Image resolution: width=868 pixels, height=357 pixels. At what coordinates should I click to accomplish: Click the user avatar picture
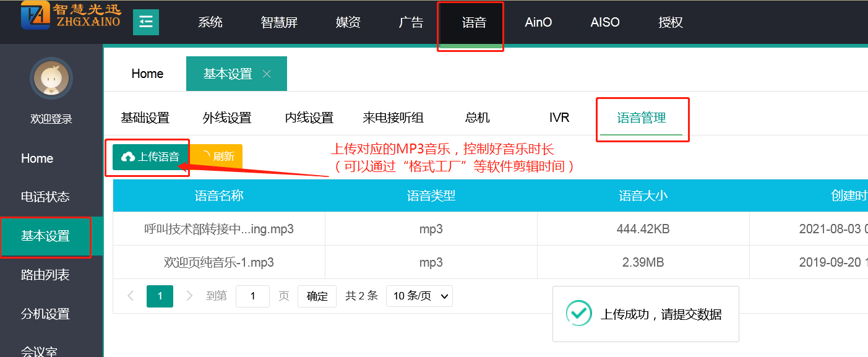click(x=51, y=78)
